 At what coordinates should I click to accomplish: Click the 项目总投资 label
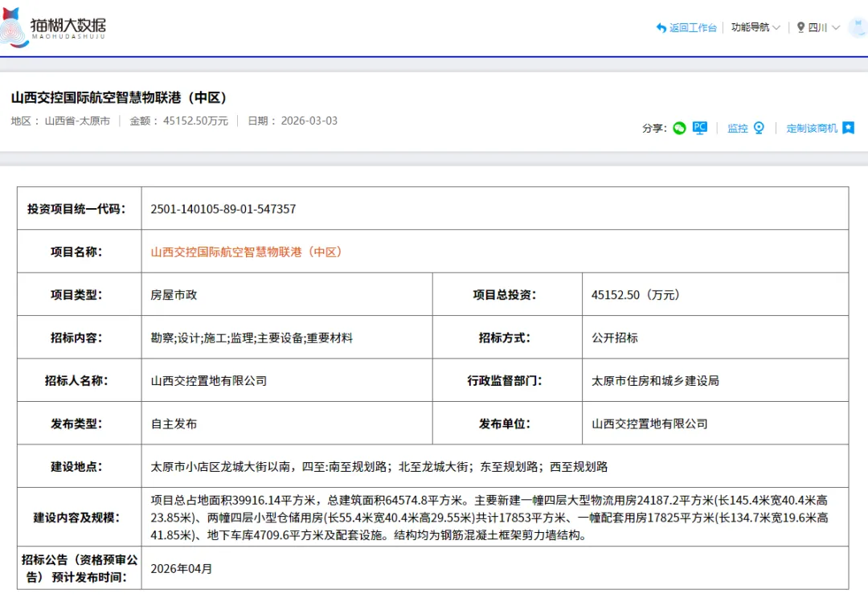click(x=504, y=295)
